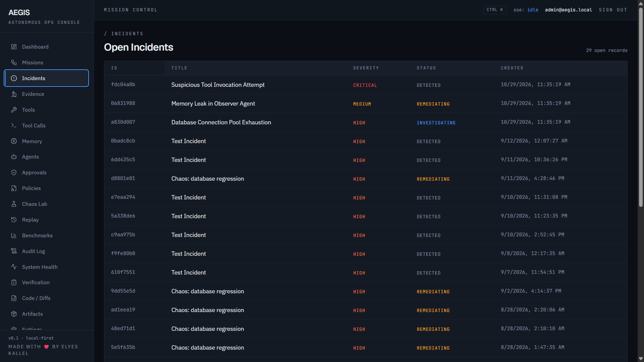Viewport: 644px width, 362px height.
Task: Click the Incidents alert circle icon
Action: click(x=14, y=78)
